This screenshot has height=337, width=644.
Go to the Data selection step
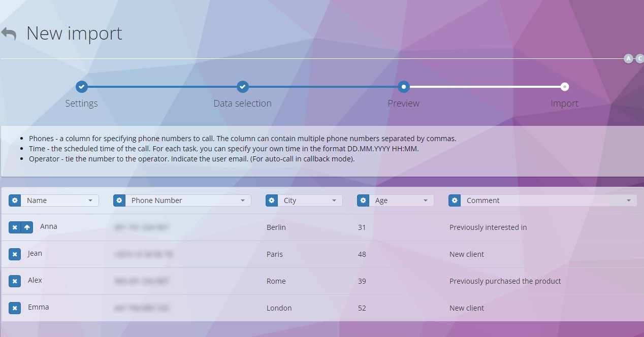pos(243,87)
